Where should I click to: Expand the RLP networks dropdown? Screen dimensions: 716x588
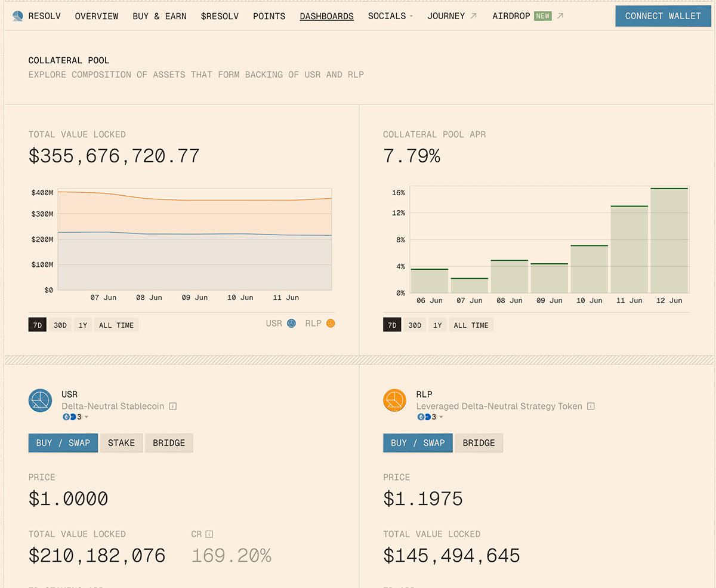[430, 417]
